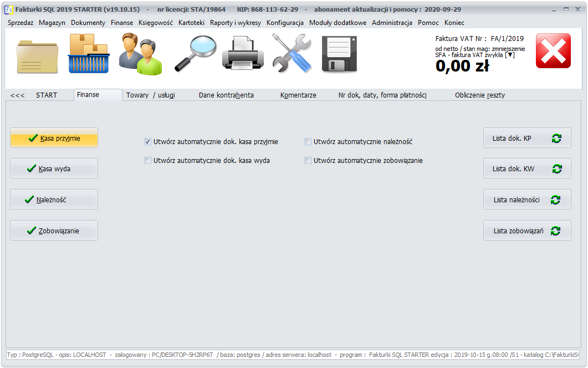Open the wrench and screwdriver tools icon
This screenshot has height=368, width=588.
[292, 53]
